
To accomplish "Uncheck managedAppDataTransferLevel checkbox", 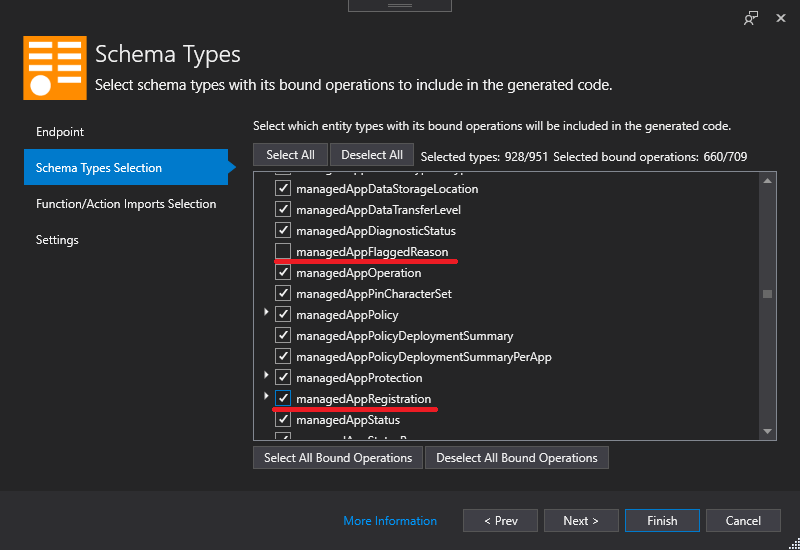I will click(283, 209).
